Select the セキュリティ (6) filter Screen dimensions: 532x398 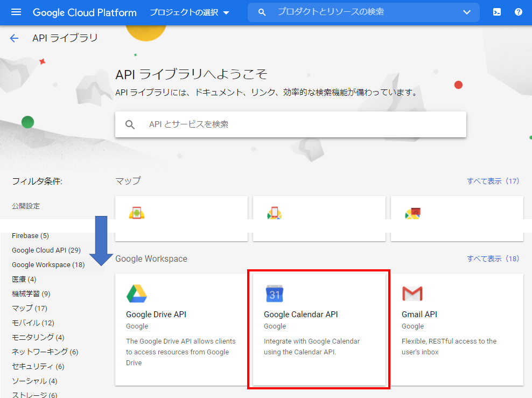(x=38, y=366)
